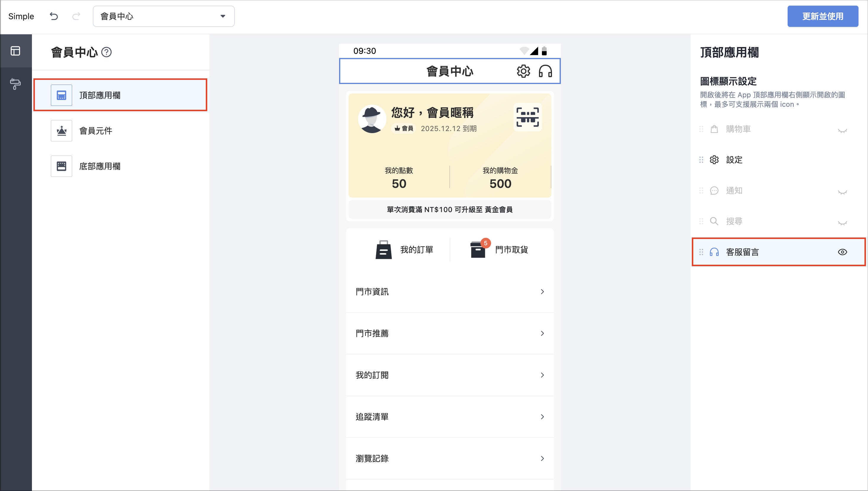Click the 您好，會員暱稱 greeting
This screenshot has height=491, width=868.
click(x=432, y=112)
